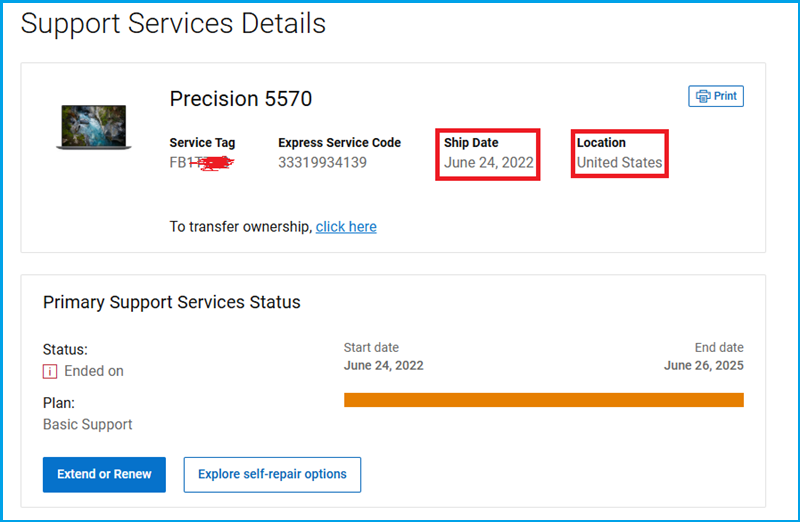Viewport: 800px width, 522px height.
Task: Click the Start date June 24, 2022
Action: click(x=384, y=365)
